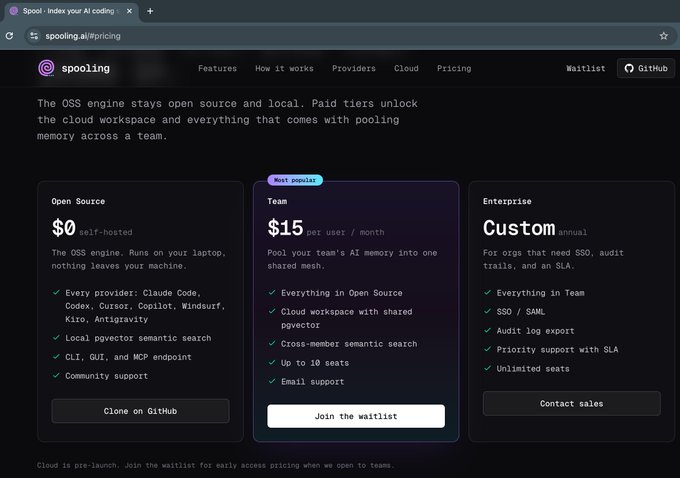Open the Waitlist link in header
The image size is (680, 478).
(x=585, y=69)
